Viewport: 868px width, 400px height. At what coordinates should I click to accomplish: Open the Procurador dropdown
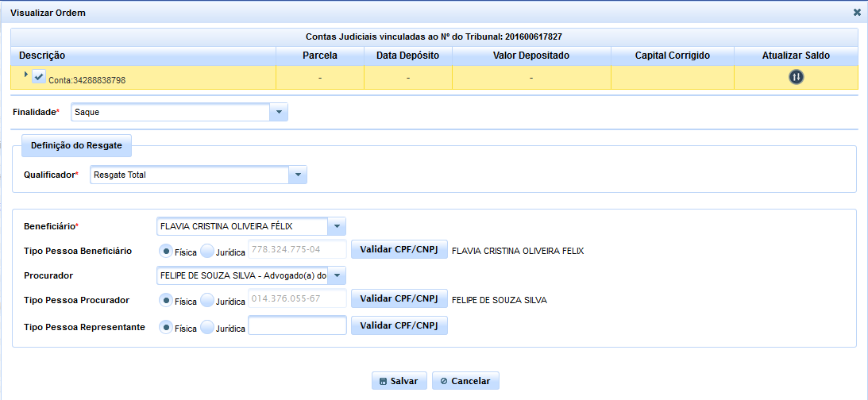[x=336, y=275]
